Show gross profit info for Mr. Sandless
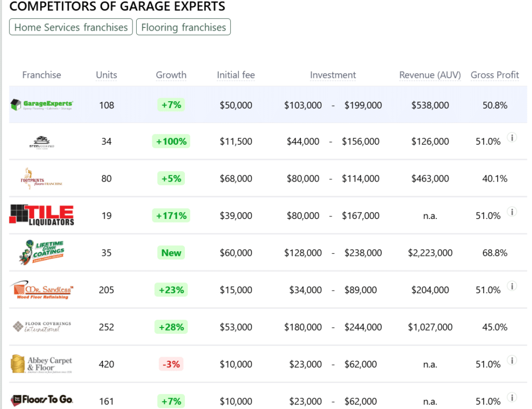The height and width of the screenshot is (409, 532). pyautogui.click(x=512, y=286)
